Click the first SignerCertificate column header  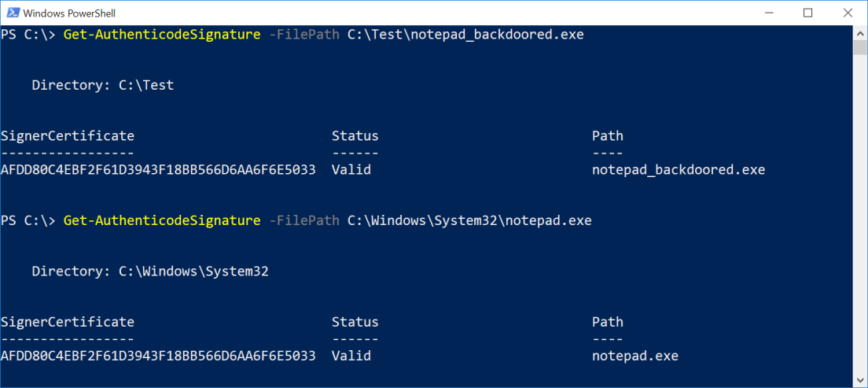pyautogui.click(x=68, y=136)
